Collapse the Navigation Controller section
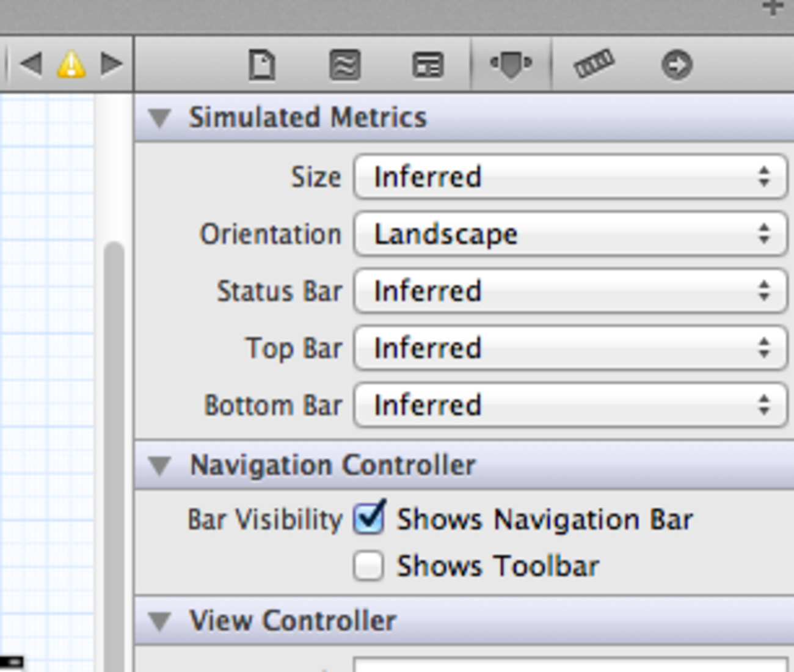Image resolution: width=794 pixels, height=672 pixels. tap(160, 466)
